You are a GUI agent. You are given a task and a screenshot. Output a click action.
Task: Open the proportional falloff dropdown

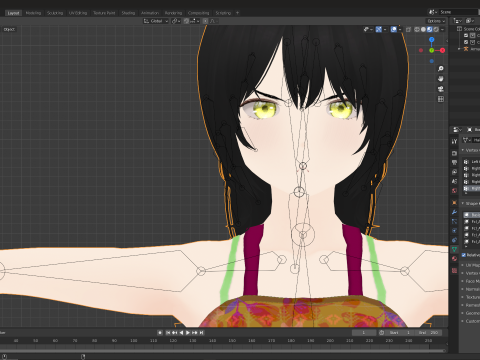214,21
